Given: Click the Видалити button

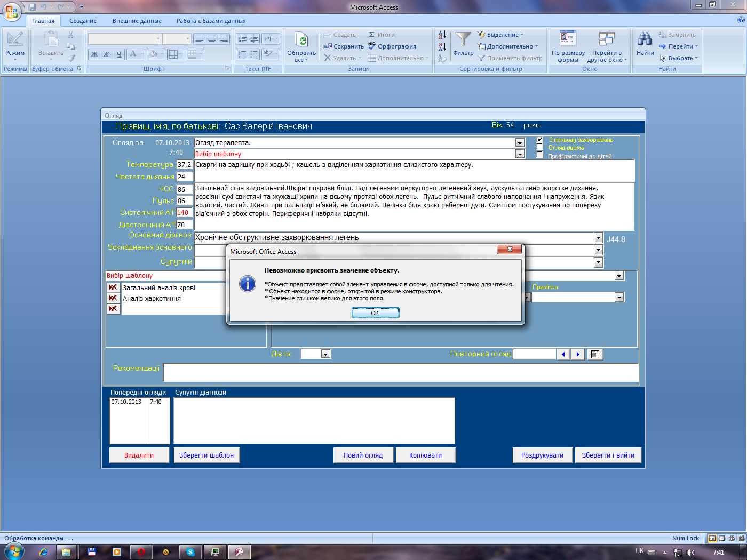Looking at the screenshot, I should 139,455.
